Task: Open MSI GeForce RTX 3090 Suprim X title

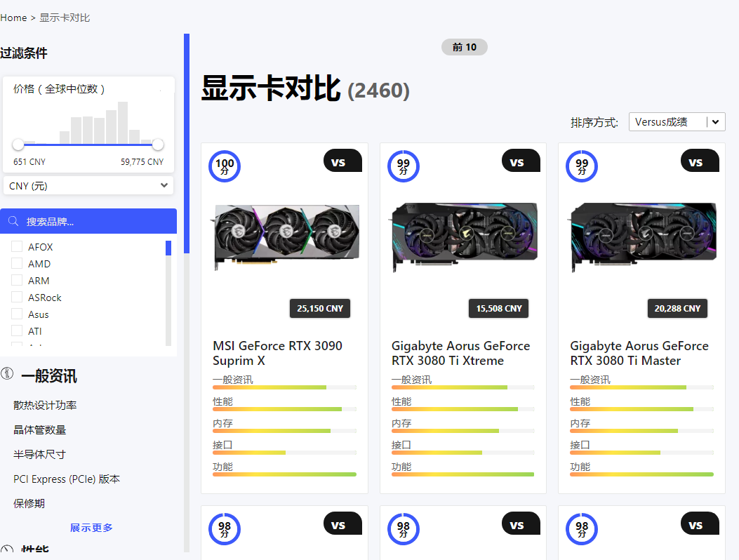Action: [x=278, y=353]
